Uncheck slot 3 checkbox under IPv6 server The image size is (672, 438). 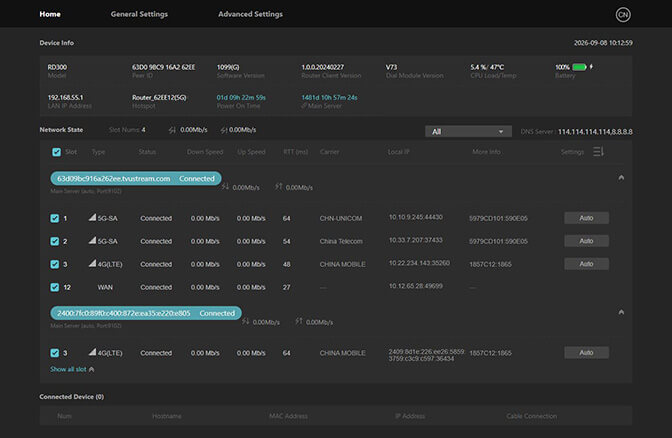tap(54, 353)
